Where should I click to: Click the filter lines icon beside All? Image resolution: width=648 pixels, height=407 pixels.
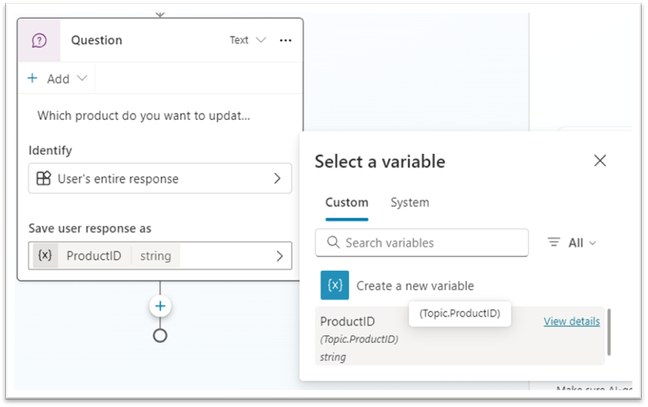[x=554, y=242]
